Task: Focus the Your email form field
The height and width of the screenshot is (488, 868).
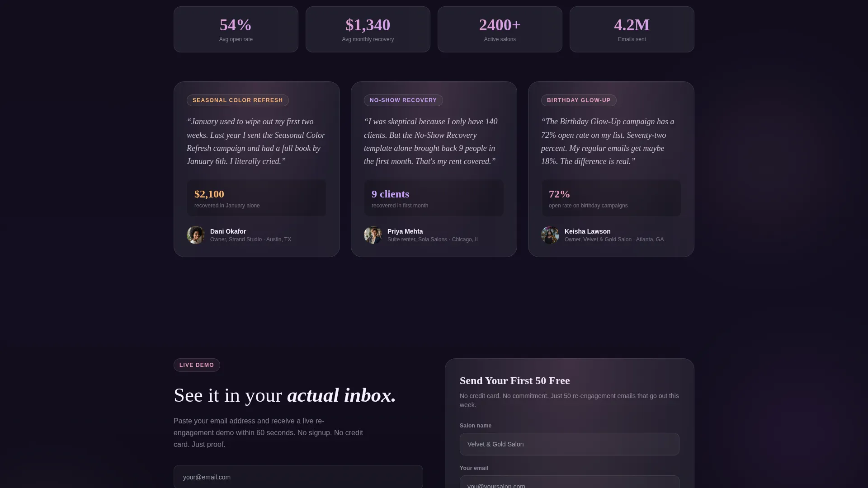Action: pyautogui.click(x=569, y=482)
